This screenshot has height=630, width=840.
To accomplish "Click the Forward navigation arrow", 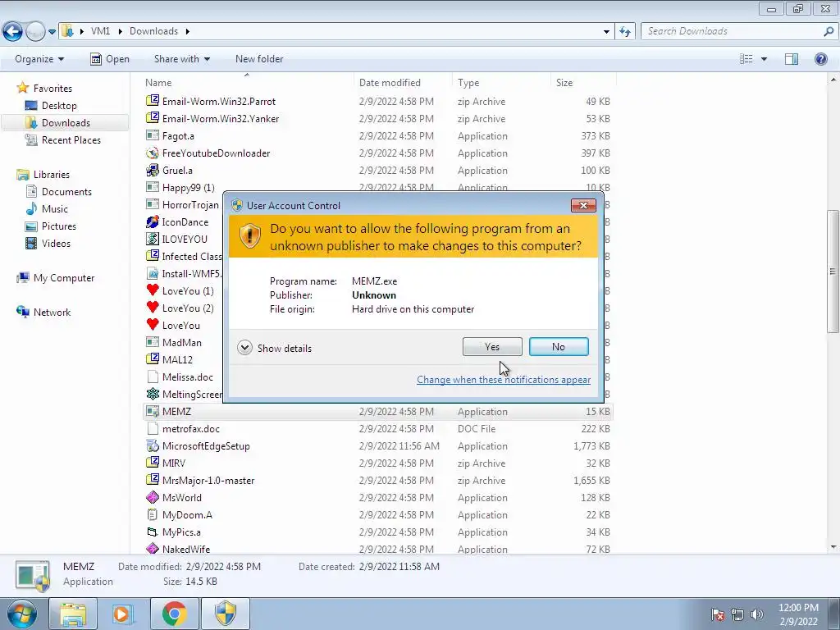I will (35, 32).
